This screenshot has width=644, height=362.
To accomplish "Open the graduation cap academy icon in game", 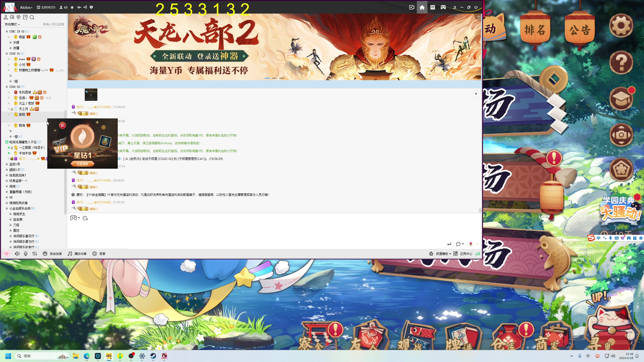I will (x=621, y=99).
